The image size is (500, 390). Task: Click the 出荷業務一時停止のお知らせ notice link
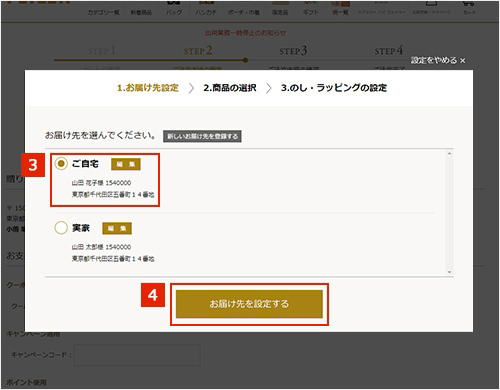coord(245,33)
